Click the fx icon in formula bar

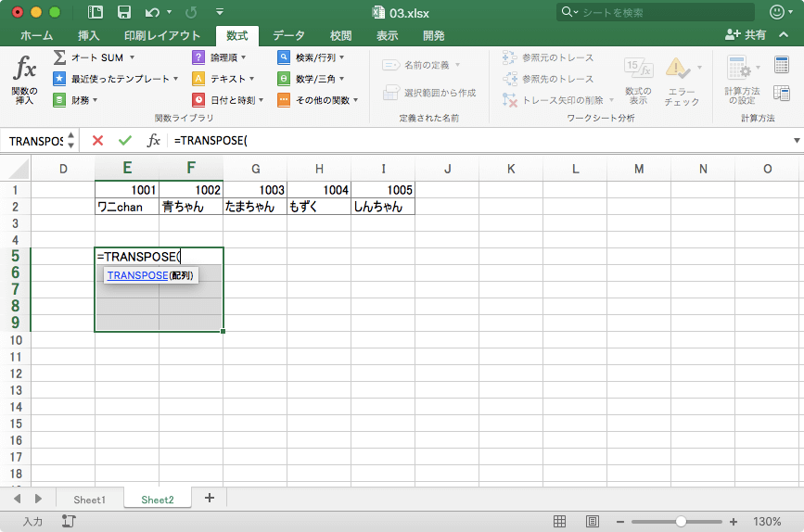click(153, 141)
